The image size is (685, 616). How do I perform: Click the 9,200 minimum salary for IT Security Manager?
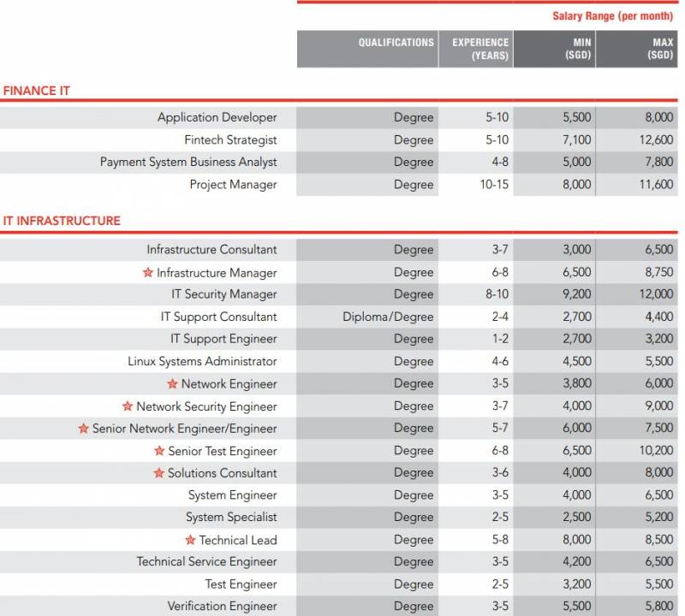pyautogui.click(x=576, y=294)
